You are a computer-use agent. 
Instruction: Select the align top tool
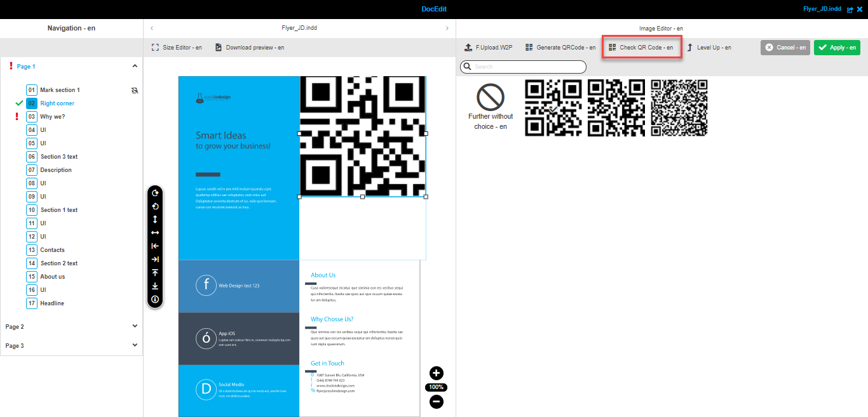155,272
